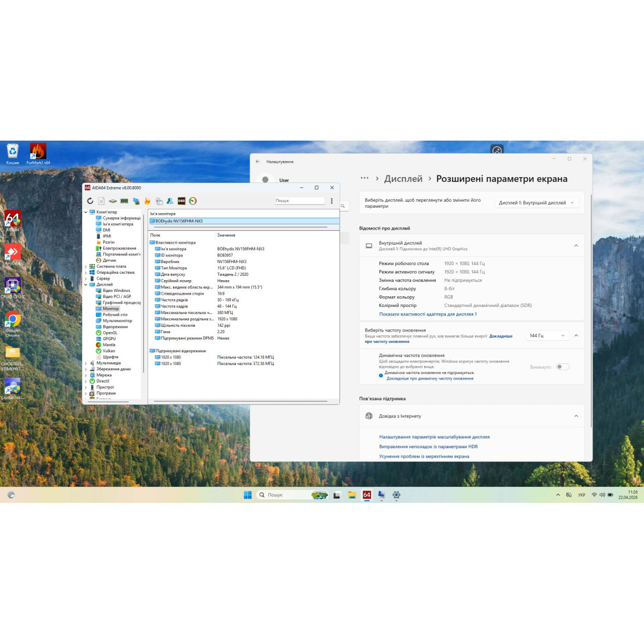The height and width of the screenshot is (644, 644).
Task: Open the three-dot menu in AIDA64
Action: pyautogui.click(x=332, y=201)
